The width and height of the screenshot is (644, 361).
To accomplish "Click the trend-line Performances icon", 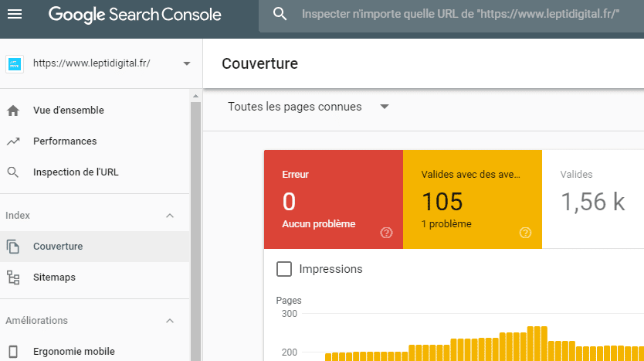I will [x=13, y=141].
